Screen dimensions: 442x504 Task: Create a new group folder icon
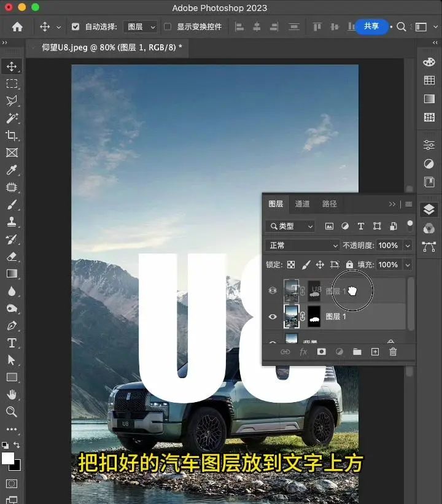(357, 352)
